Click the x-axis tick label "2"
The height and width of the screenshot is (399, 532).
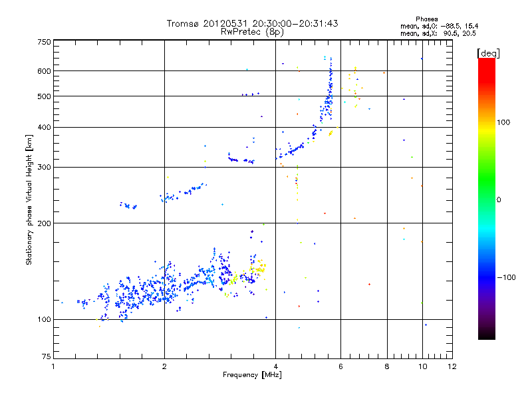(x=164, y=367)
